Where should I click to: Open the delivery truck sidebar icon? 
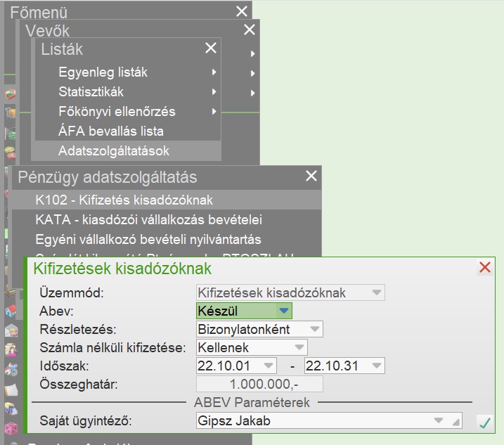[11, 409]
